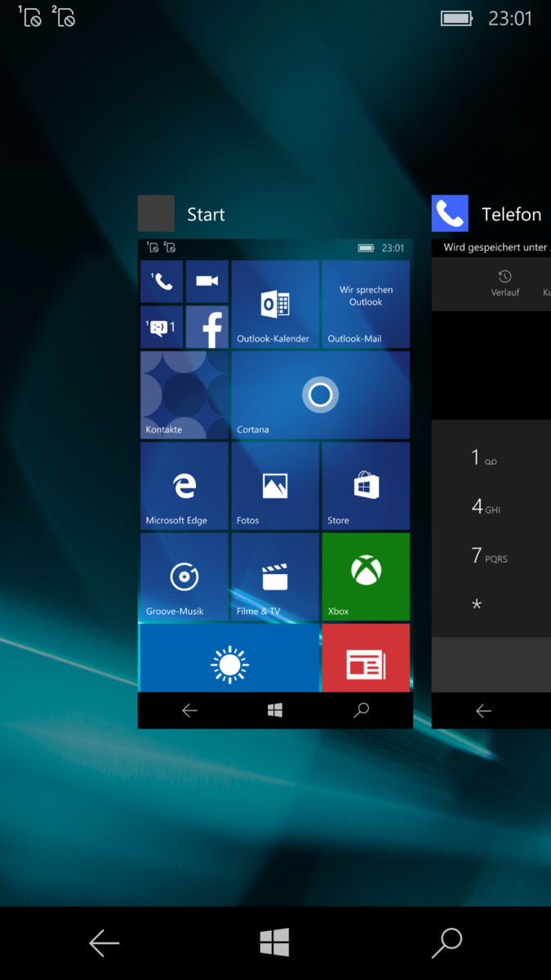Open the video camera tile in Start preview

point(207,282)
